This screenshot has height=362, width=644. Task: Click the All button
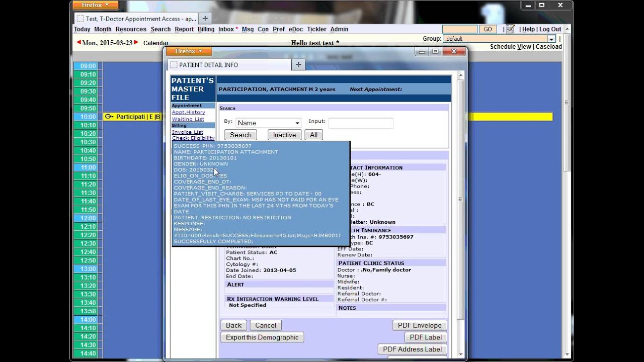pos(313,135)
